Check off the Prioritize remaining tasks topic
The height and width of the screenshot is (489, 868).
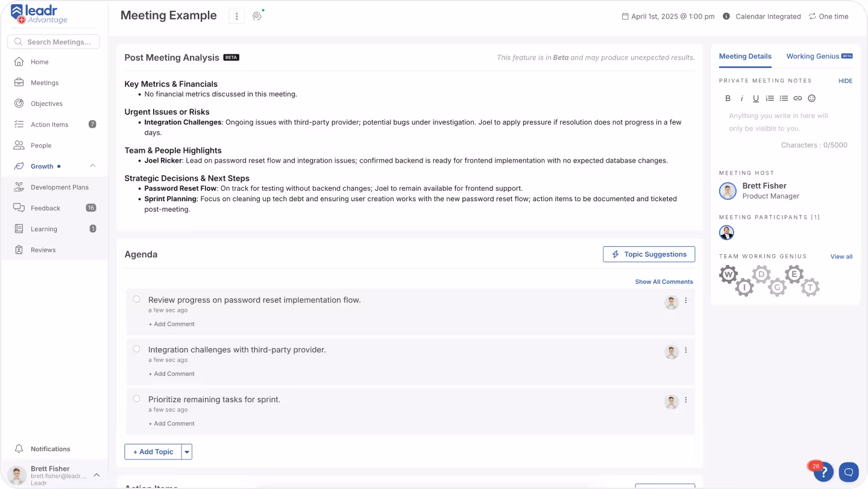tap(137, 399)
